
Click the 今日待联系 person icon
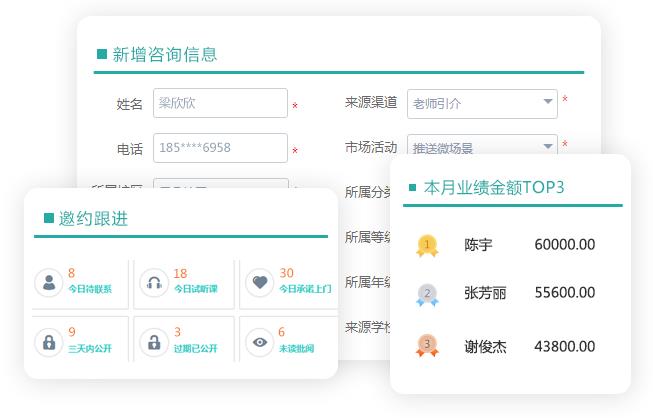click(x=48, y=282)
